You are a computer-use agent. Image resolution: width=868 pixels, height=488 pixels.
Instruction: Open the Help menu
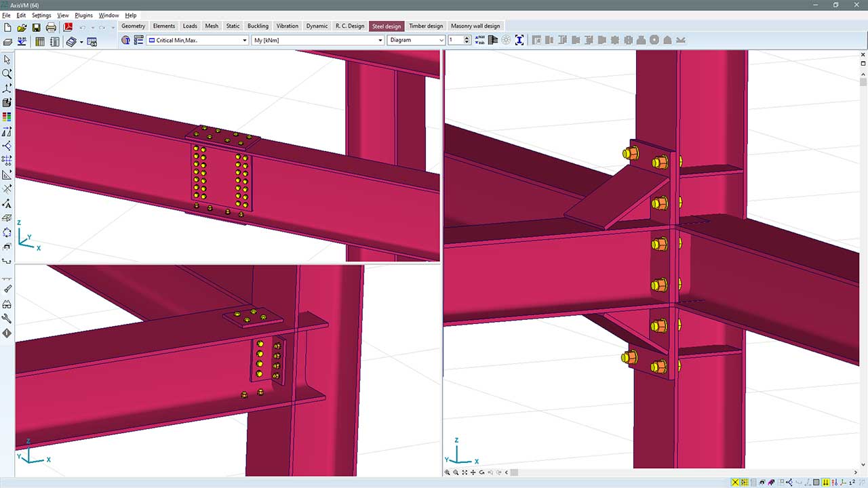click(x=131, y=15)
